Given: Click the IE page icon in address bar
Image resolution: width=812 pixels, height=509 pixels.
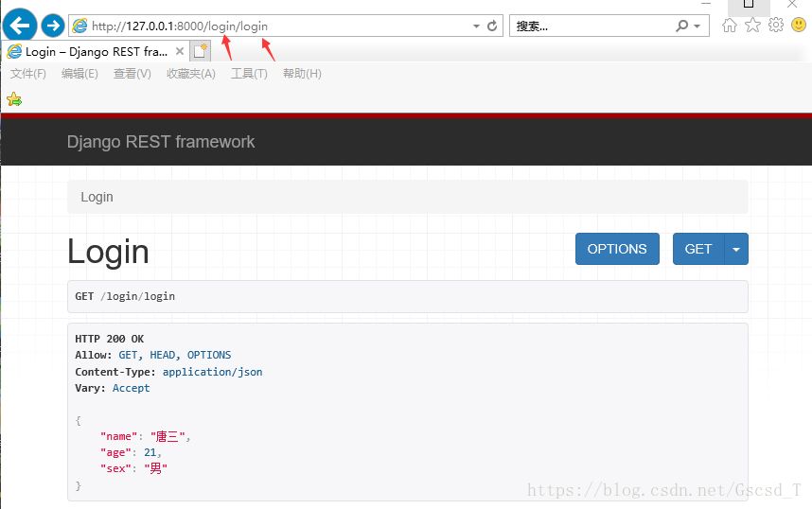Looking at the screenshot, I should click(79, 26).
